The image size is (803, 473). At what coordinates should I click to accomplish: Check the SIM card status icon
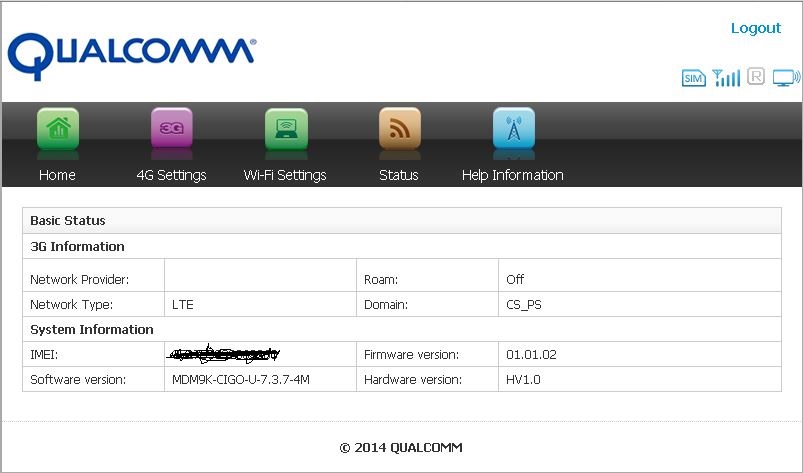click(x=694, y=78)
